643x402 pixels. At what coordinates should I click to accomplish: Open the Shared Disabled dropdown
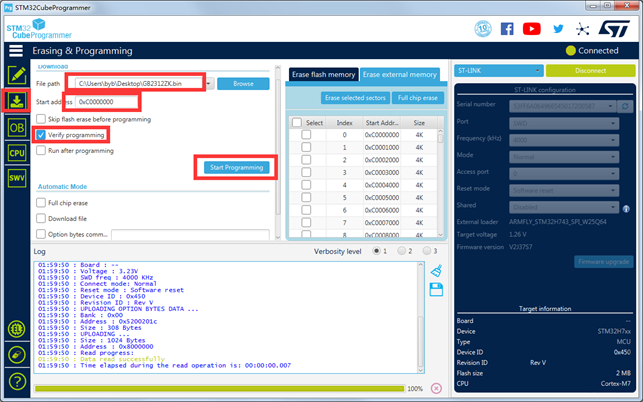(x=564, y=207)
